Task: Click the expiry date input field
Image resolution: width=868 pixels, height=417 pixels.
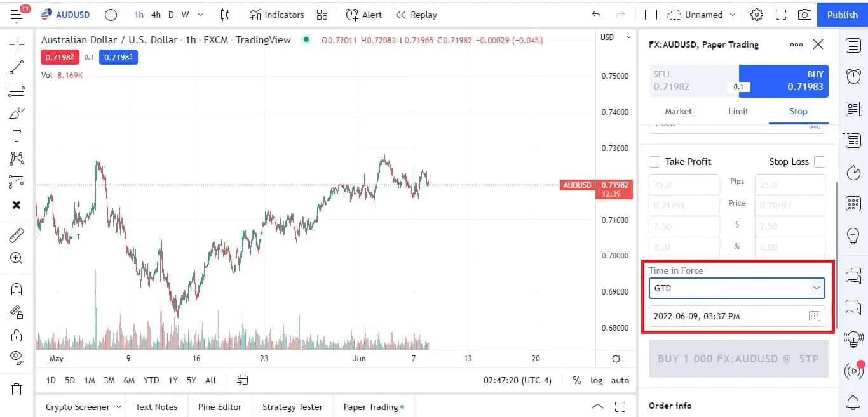Action: (x=729, y=316)
